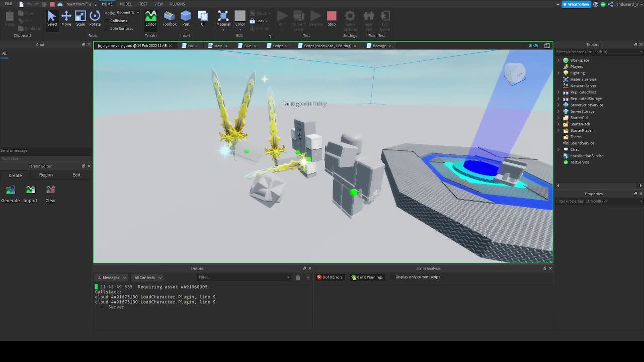This screenshot has width=644, height=362.
Task: Click the red stop square in quick access bar
Action: pyautogui.click(x=52, y=4)
